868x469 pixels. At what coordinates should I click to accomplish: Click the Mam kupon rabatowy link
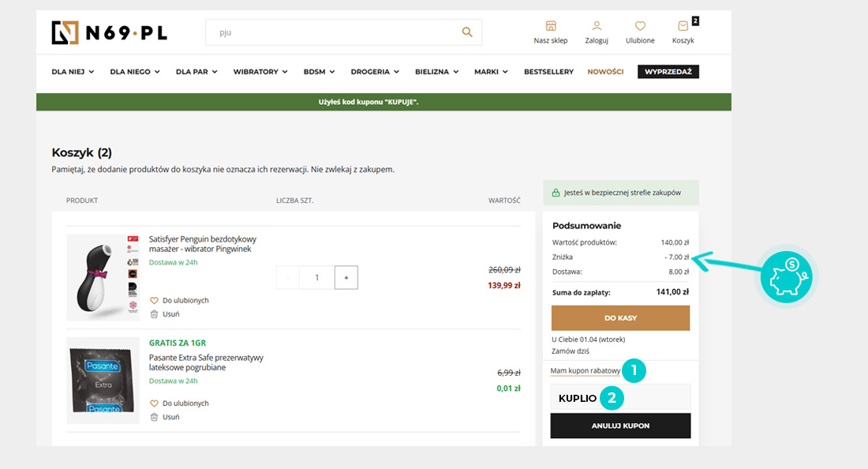click(x=585, y=371)
